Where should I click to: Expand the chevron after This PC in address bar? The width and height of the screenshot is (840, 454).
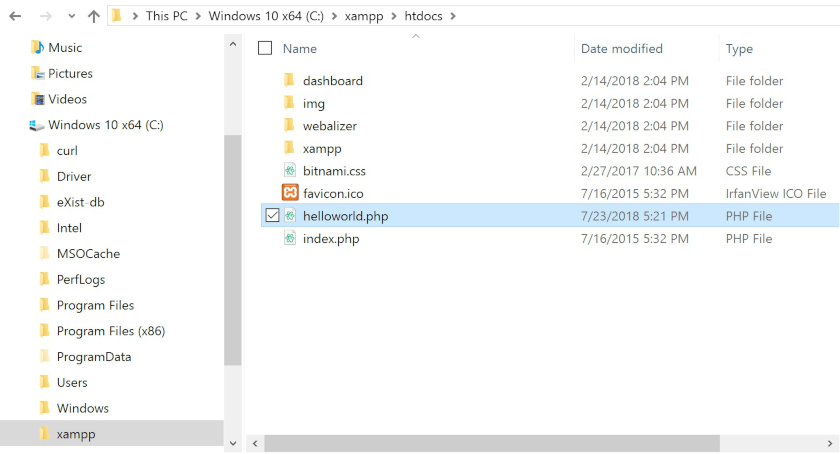pos(201,16)
